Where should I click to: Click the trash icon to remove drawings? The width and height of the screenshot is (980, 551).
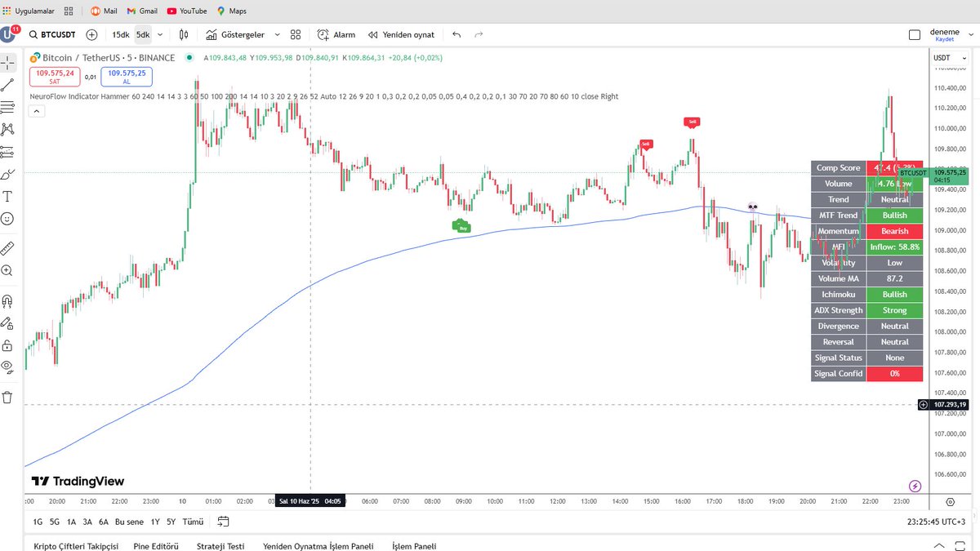click(8, 398)
